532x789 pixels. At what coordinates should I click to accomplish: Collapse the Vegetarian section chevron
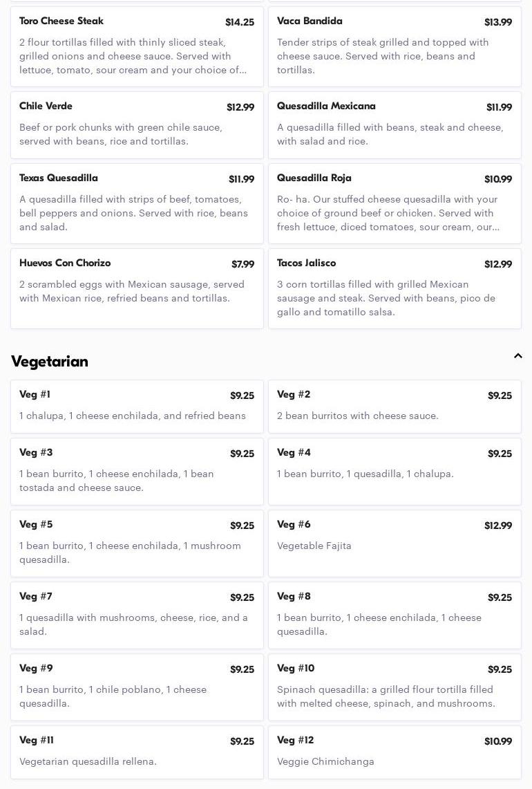pyautogui.click(x=517, y=356)
